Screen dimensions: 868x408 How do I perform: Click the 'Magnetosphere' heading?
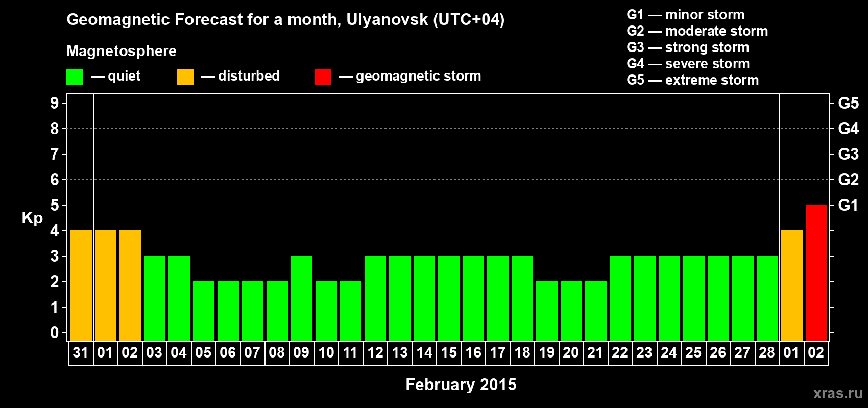click(122, 51)
